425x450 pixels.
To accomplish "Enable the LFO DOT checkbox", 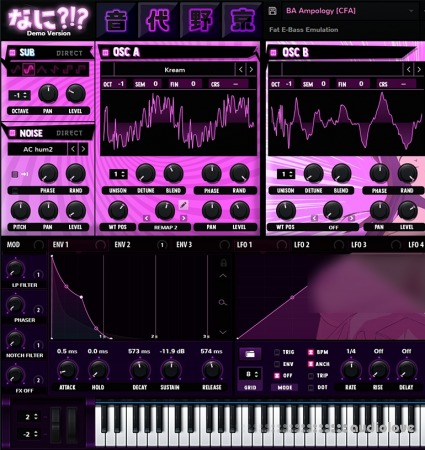I will (x=311, y=388).
